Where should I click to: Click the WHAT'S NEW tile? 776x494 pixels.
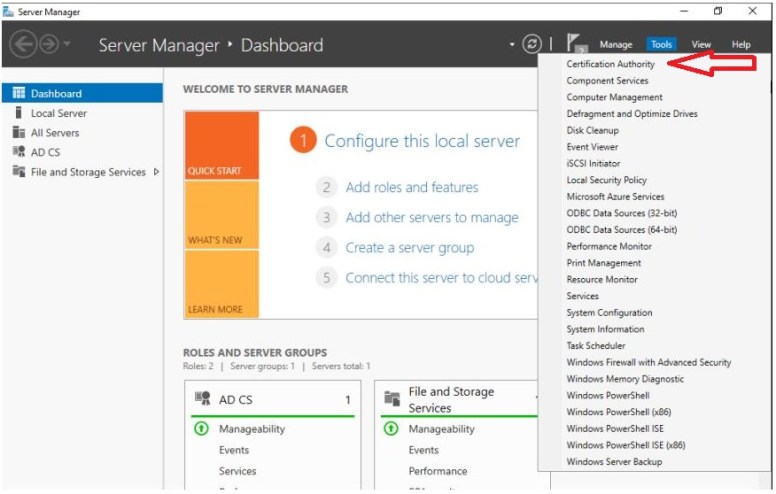(221, 215)
